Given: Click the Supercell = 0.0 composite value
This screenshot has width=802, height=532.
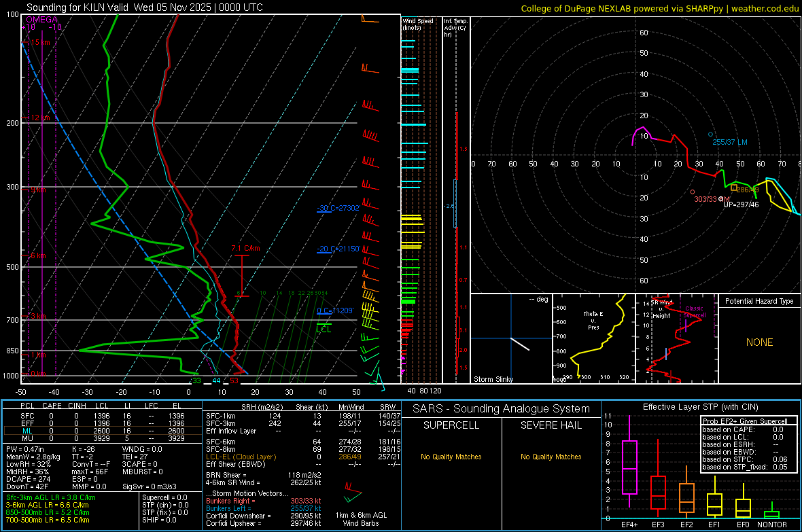Looking at the screenshot, I should click(164, 497).
